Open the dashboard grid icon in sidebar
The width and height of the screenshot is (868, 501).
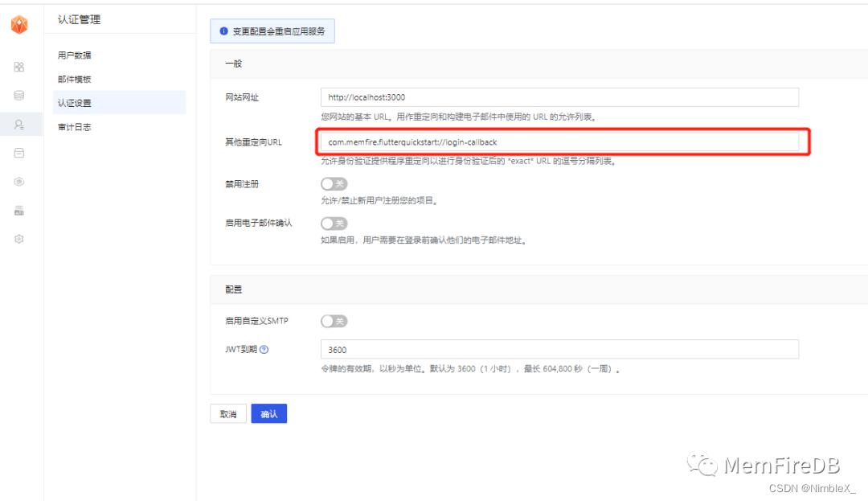point(18,67)
